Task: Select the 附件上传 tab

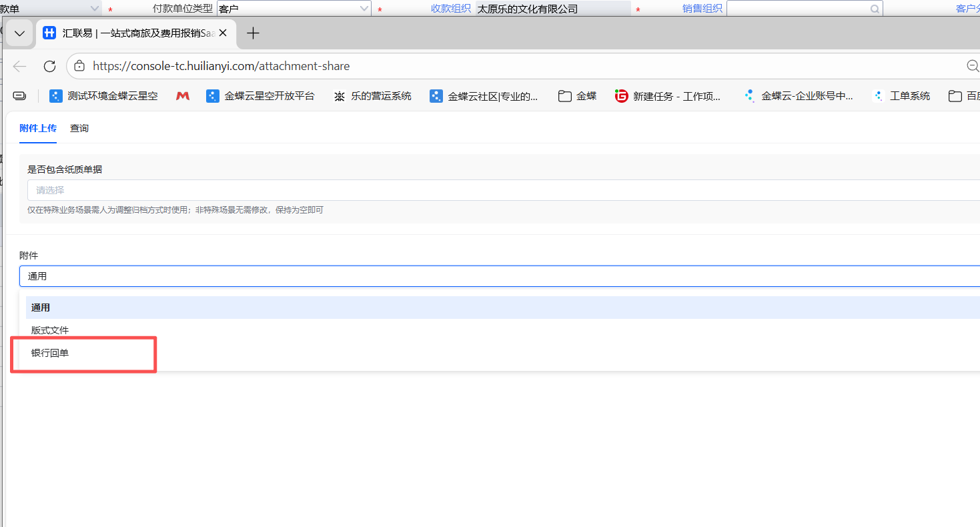Action: point(38,128)
